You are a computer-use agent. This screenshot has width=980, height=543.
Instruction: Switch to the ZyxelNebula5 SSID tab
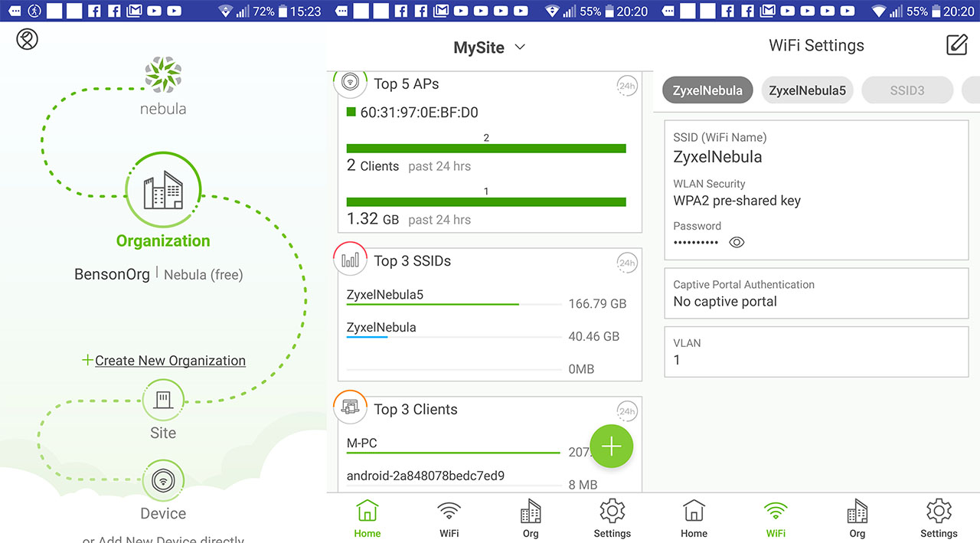point(807,90)
